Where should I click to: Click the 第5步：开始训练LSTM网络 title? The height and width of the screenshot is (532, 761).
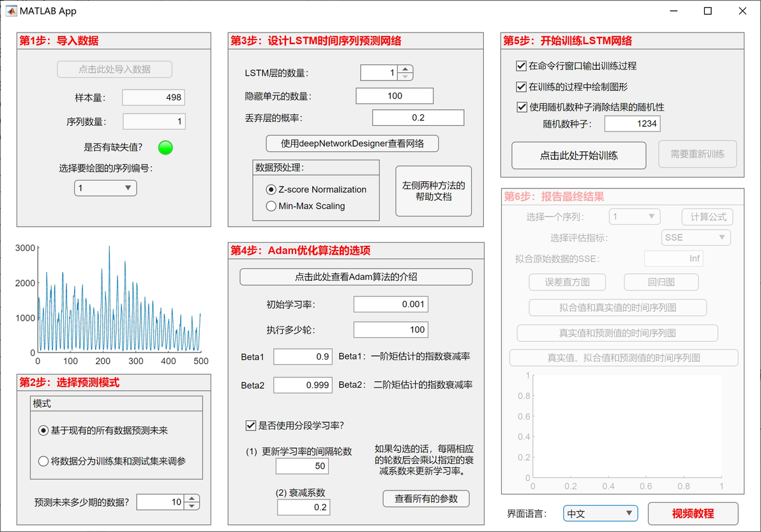568,41
